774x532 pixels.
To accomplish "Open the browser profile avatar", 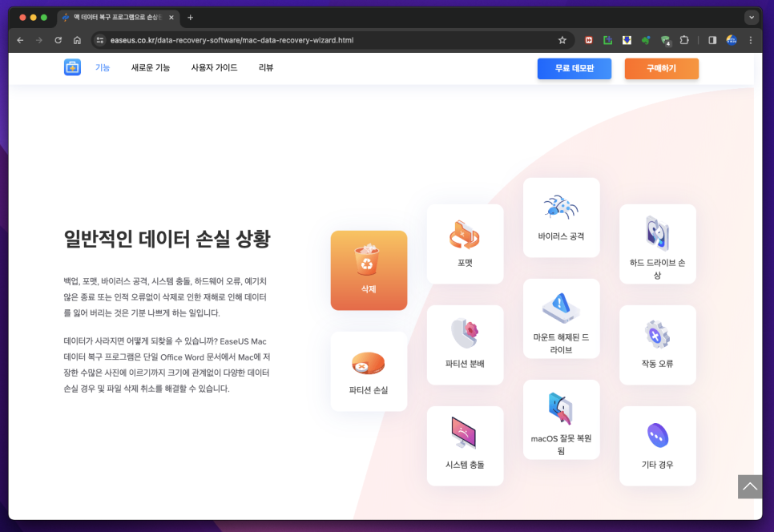I will click(732, 41).
